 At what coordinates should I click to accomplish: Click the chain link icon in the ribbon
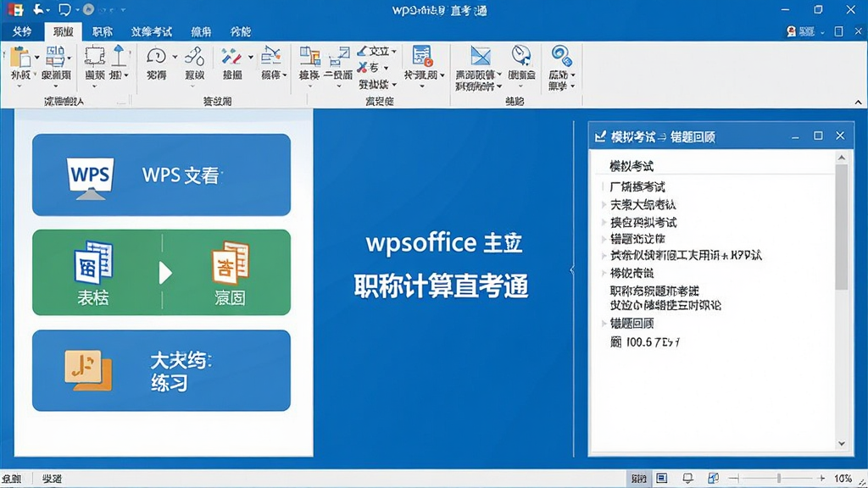(194, 57)
